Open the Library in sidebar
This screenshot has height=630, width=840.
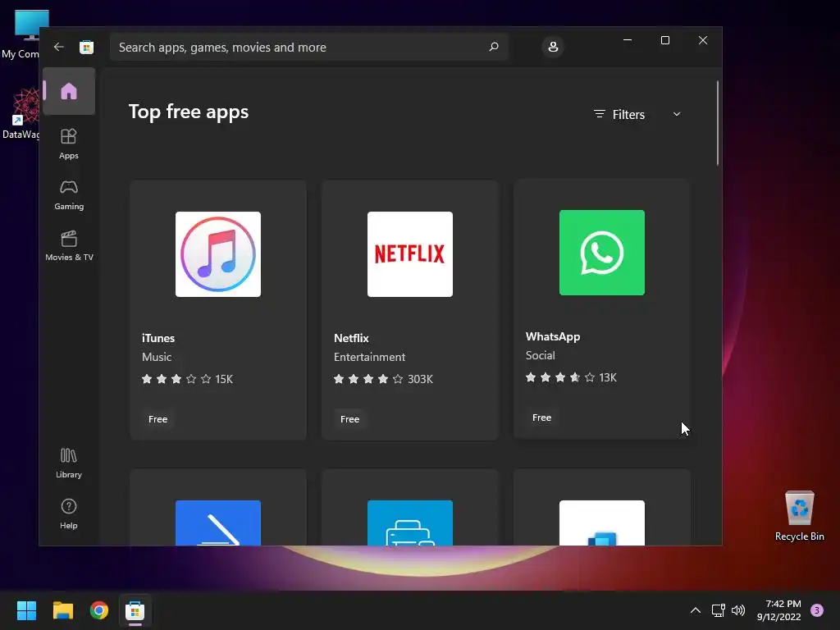(x=69, y=463)
